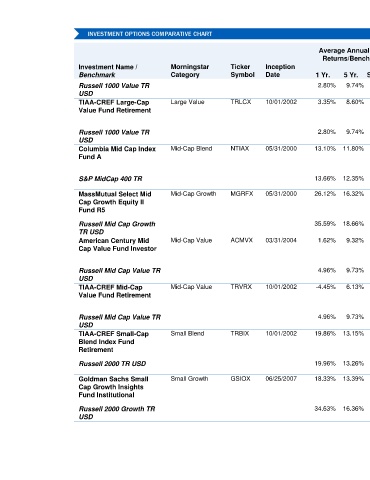Click the 5 Yr. column header

[x=351, y=75]
